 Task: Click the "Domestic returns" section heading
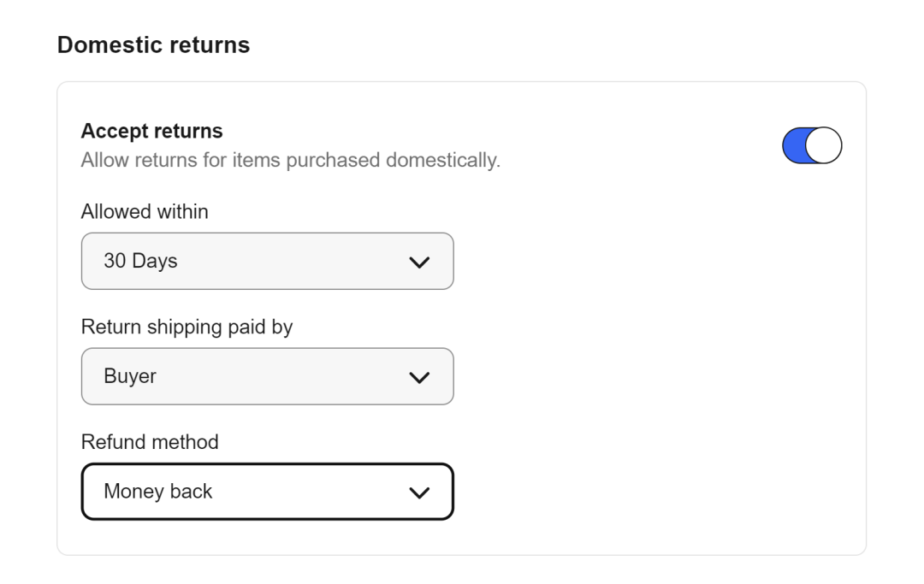pyautogui.click(x=153, y=45)
